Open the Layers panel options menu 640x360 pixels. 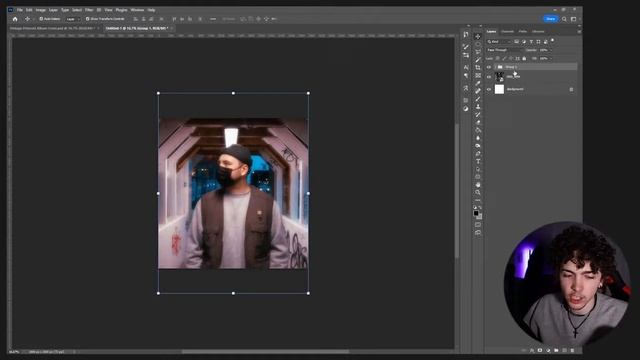point(579,31)
